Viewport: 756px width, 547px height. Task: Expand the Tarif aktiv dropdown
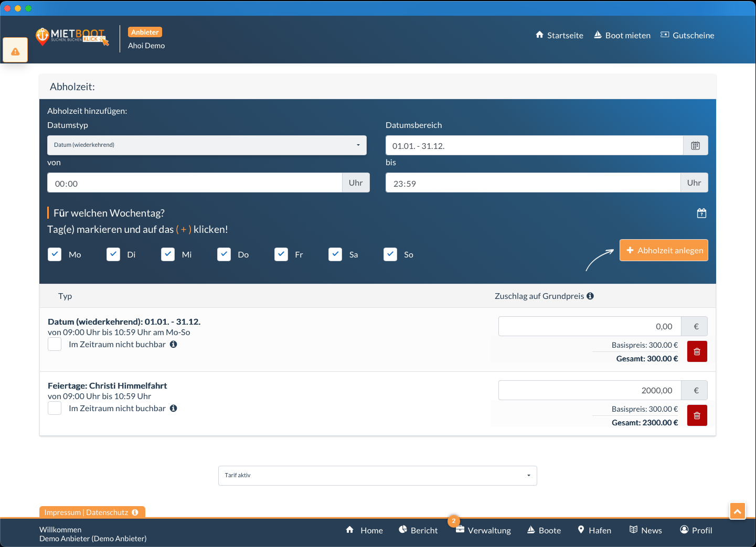377,476
